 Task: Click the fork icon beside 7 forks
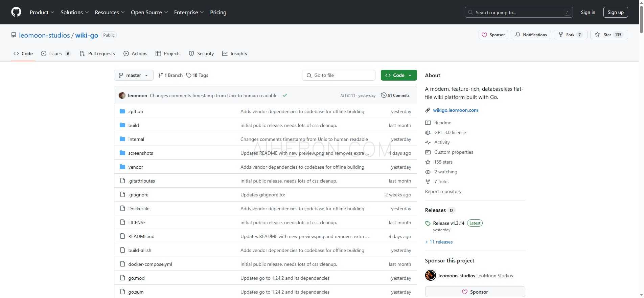click(428, 182)
